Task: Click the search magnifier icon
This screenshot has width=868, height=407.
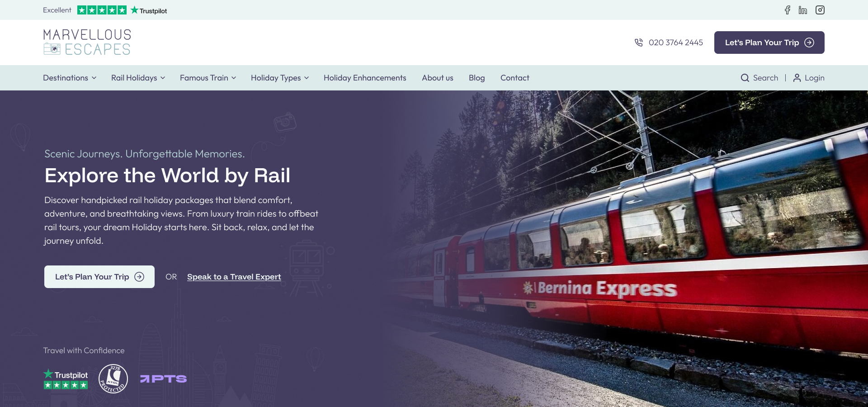Action: click(x=745, y=78)
